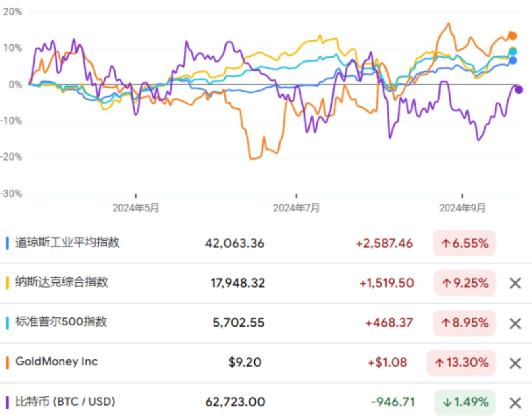Open 道琼斯工业平均指数 details
This screenshot has width=532, height=419.
point(67,242)
